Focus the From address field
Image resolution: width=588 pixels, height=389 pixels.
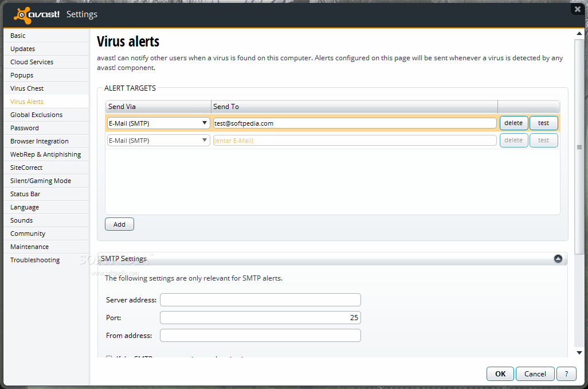tap(260, 335)
